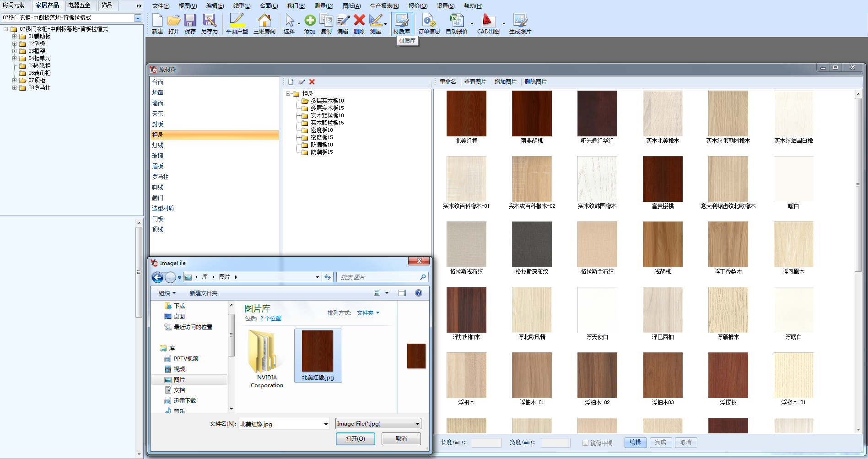868x459 pixels.
Task: Open the NVIDIA Corporation folder
Action: tap(267, 360)
